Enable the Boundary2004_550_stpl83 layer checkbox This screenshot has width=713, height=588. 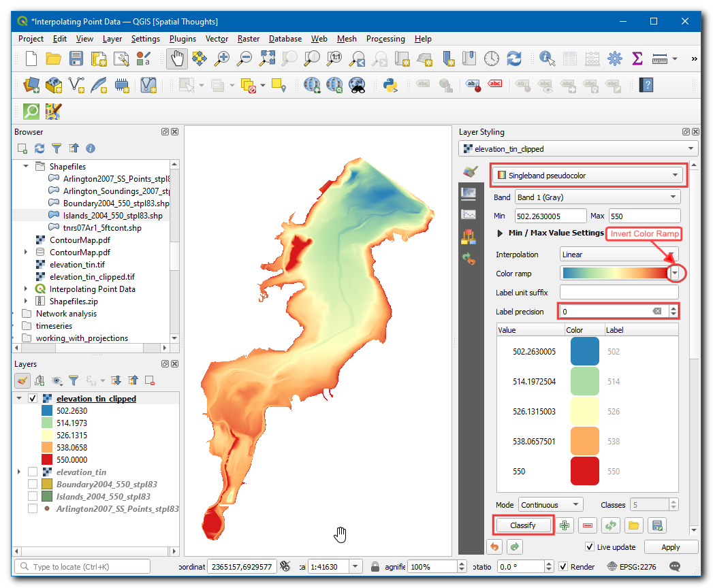pyautogui.click(x=33, y=485)
